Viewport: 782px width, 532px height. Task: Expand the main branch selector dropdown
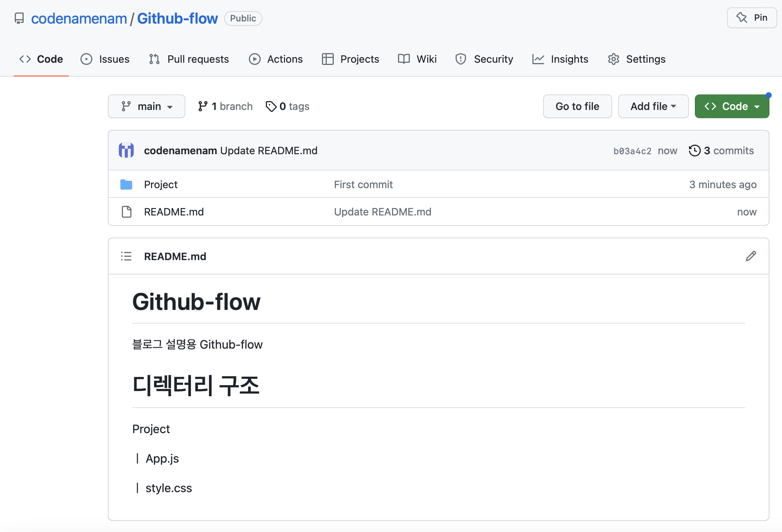coord(147,106)
